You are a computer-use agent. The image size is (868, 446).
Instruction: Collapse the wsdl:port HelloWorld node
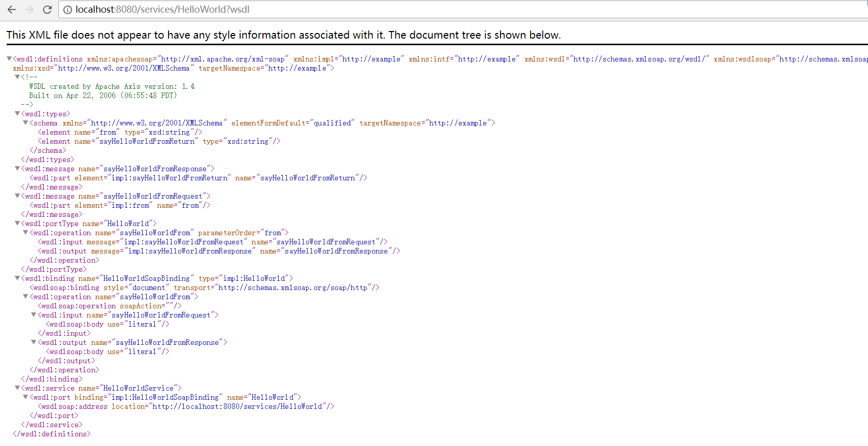(x=25, y=397)
